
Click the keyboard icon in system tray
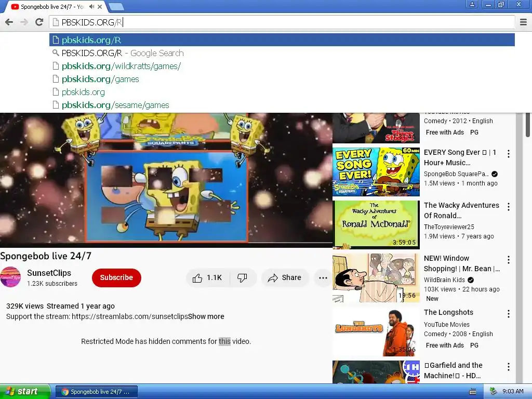[x=472, y=392]
